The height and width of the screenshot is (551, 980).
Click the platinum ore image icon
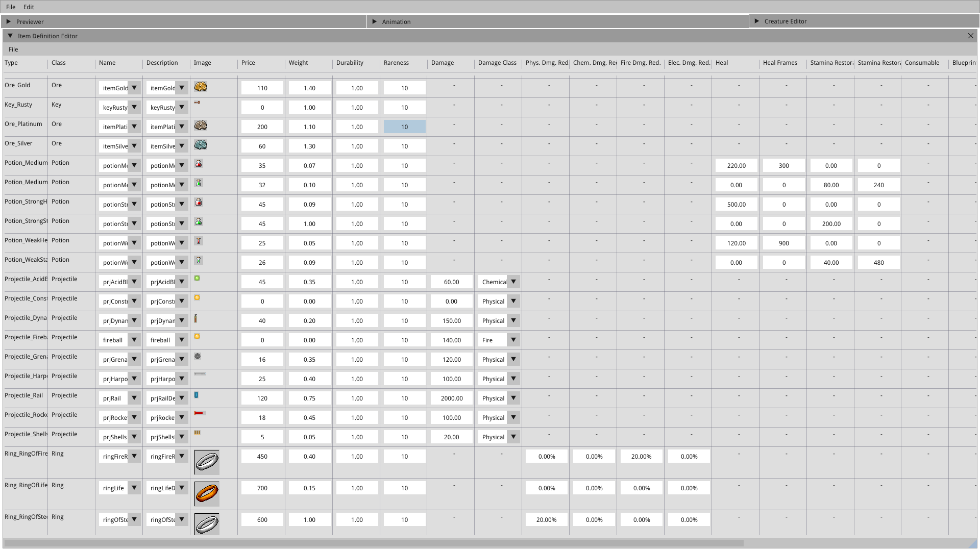point(201,126)
